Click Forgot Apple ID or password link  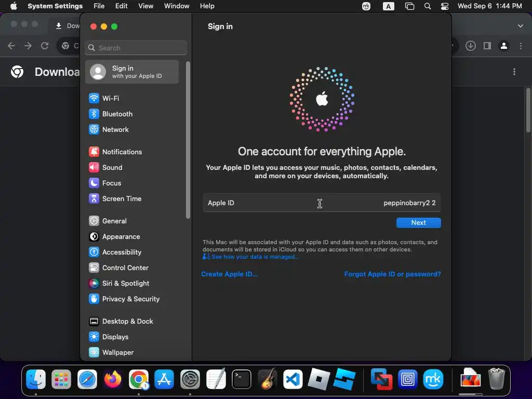coord(393,274)
